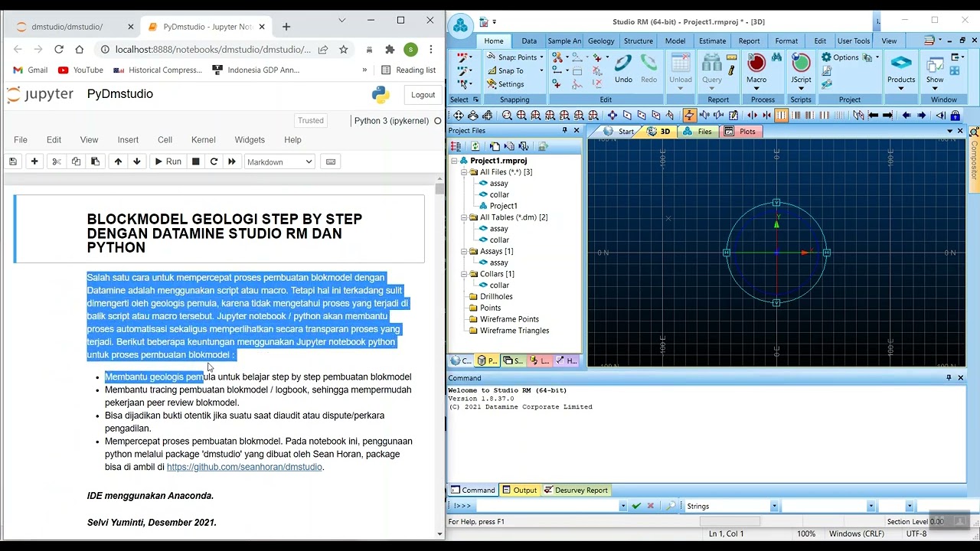Toggle the pin on Command panel

pos(949,378)
